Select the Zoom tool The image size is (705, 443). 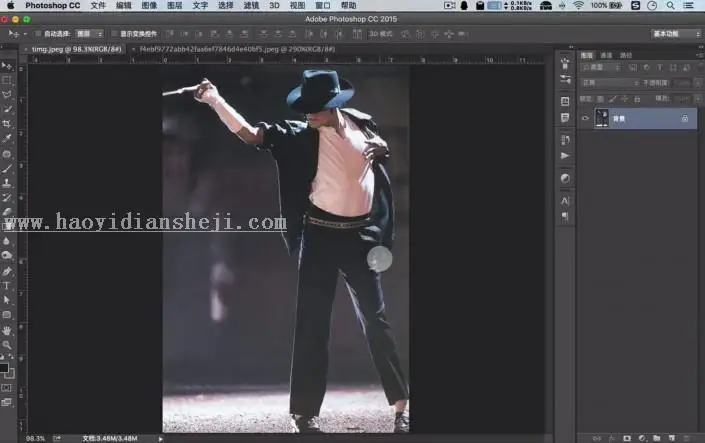pyautogui.click(x=7, y=345)
